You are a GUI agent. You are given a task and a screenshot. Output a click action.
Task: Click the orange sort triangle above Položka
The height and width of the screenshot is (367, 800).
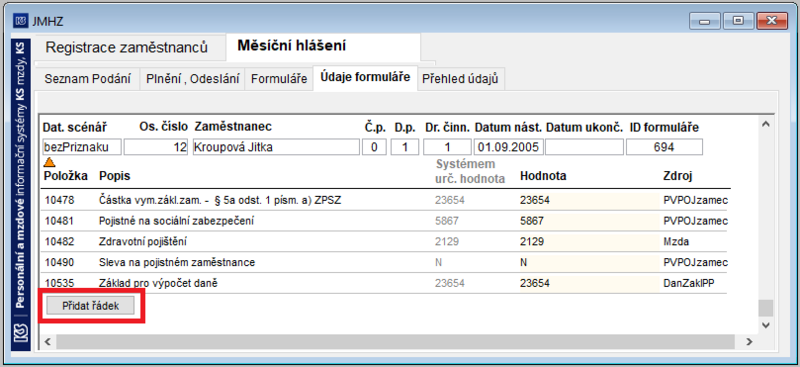tap(49, 162)
